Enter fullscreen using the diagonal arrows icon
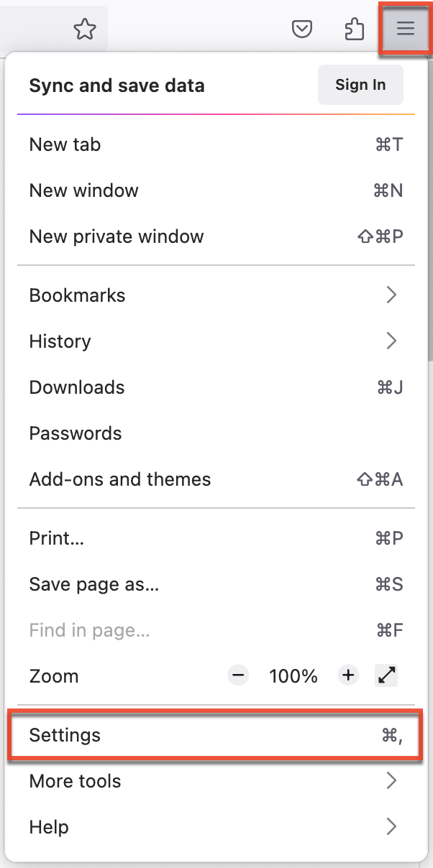The image size is (433, 868). tap(387, 675)
